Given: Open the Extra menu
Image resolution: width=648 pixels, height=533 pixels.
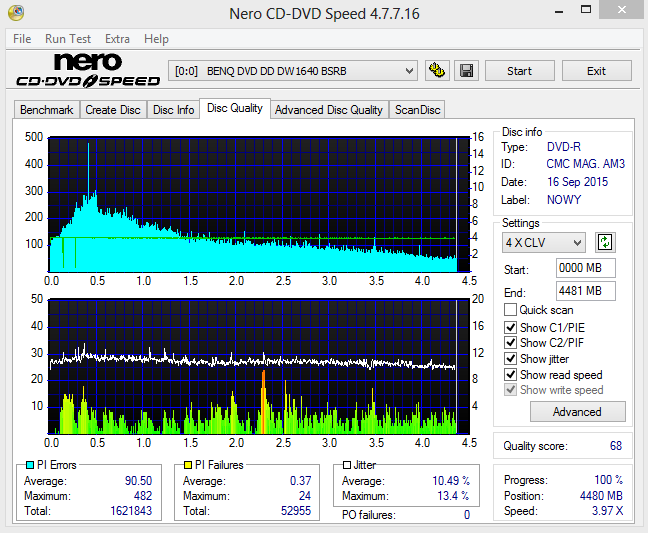Looking at the screenshot, I should [x=117, y=39].
